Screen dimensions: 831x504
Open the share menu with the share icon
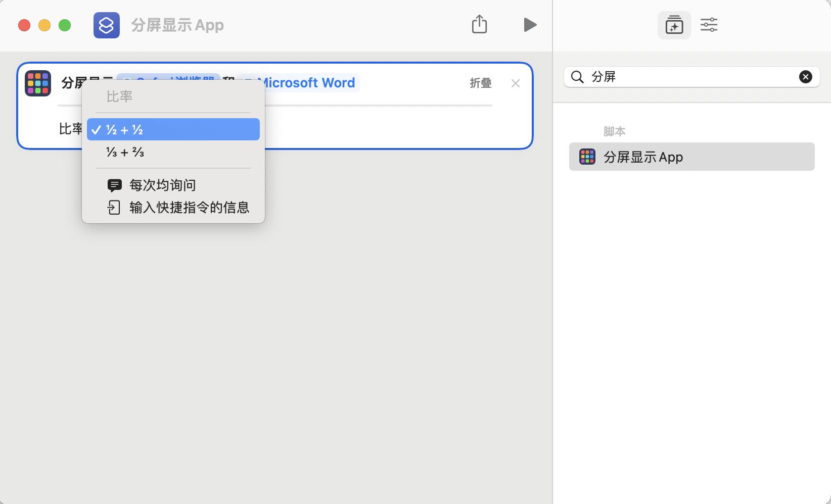pos(479,24)
